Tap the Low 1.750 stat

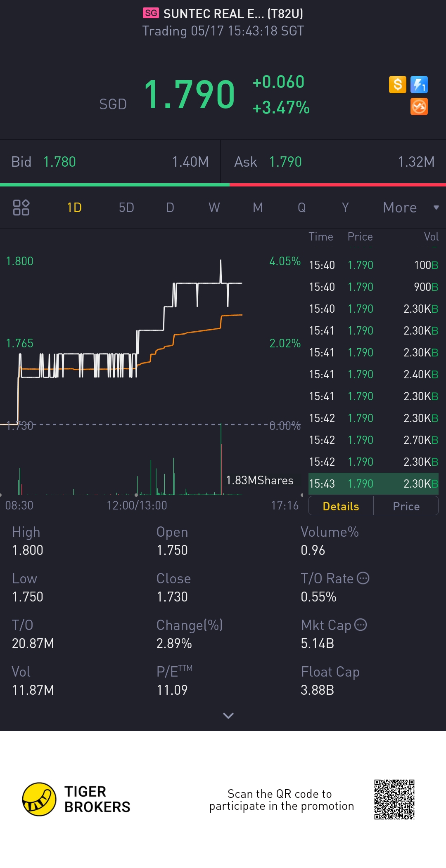28,587
